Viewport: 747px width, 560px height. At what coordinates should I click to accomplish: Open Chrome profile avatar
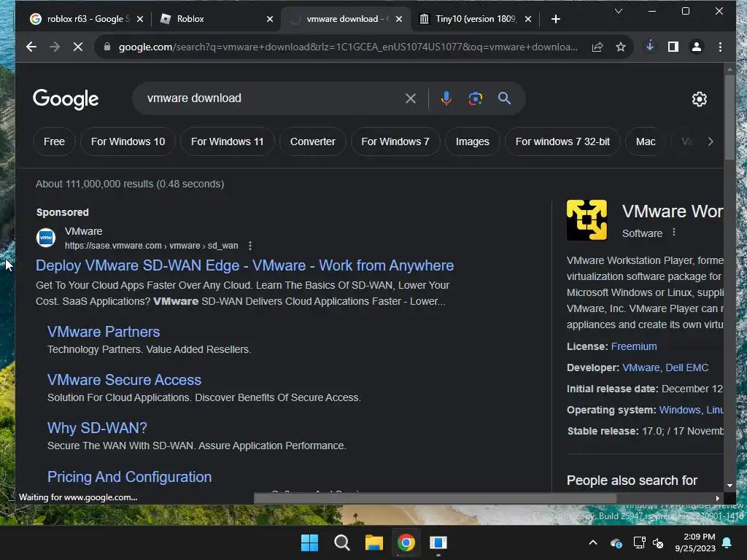pos(696,47)
